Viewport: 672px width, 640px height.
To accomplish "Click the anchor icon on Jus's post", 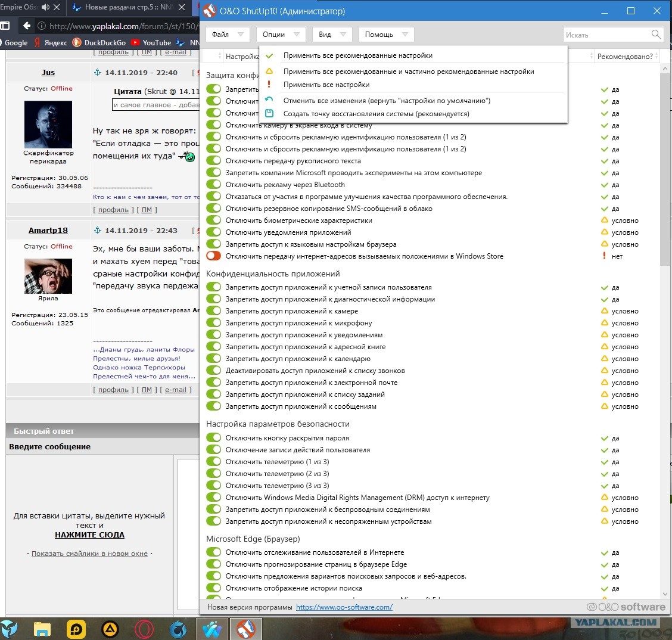I will click(97, 73).
